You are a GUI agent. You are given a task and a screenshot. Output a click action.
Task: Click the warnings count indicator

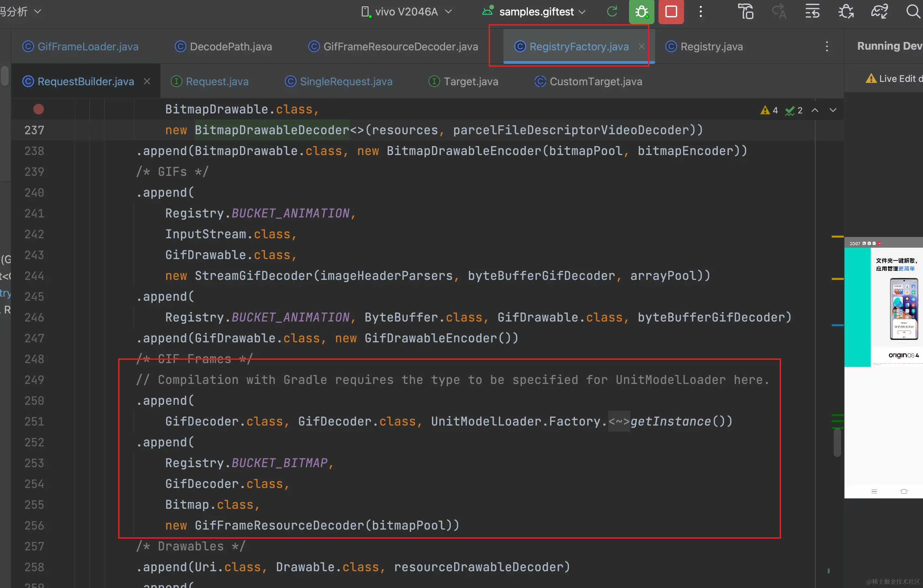coord(769,110)
